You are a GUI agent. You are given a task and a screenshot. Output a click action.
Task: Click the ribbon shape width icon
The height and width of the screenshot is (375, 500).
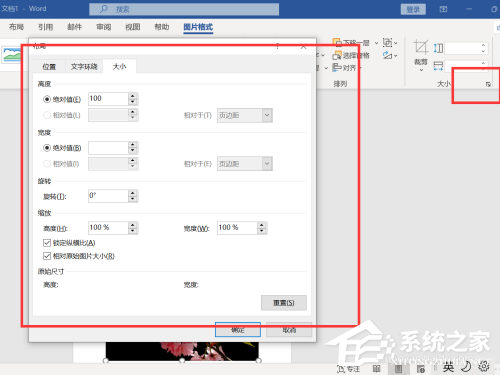(438, 66)
